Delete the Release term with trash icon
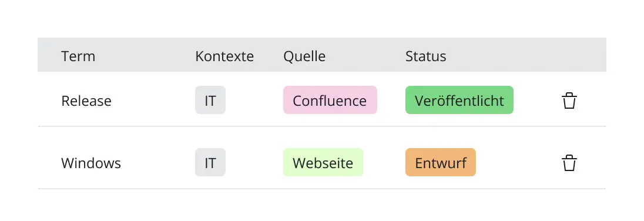The width and height of the screenshot is (644, 221). 569,101
